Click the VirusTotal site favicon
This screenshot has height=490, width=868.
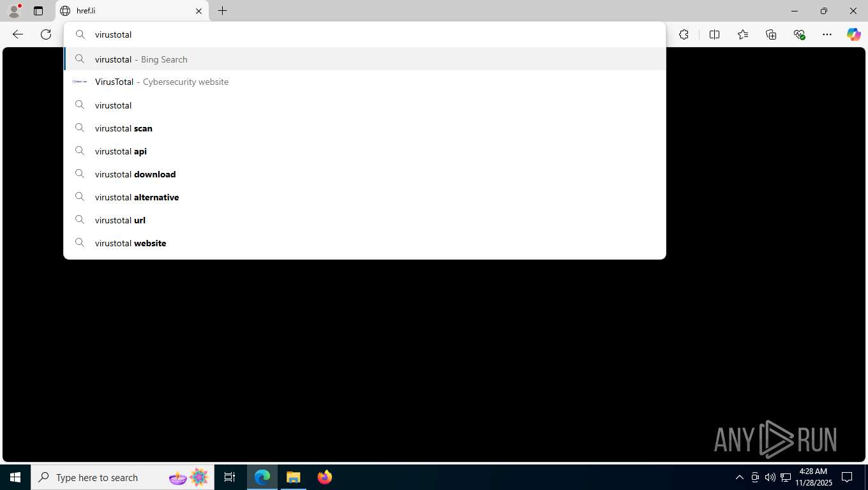(80, 82)
